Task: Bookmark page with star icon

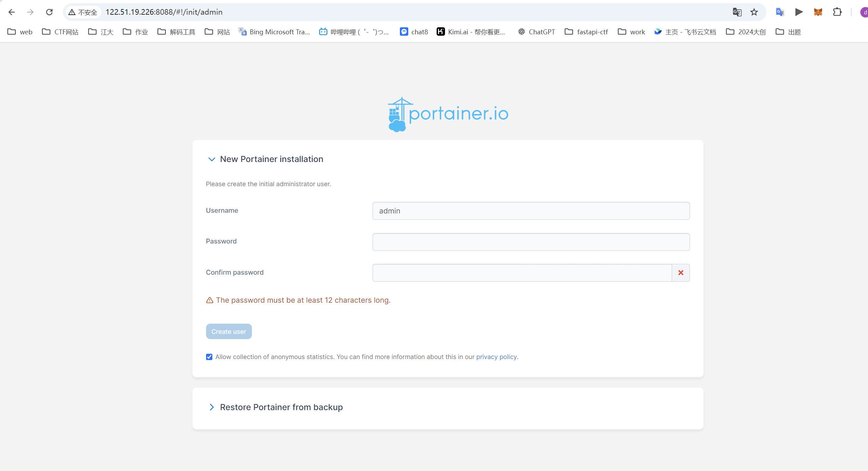Action: pyautogui.click(x=754, y=12)
